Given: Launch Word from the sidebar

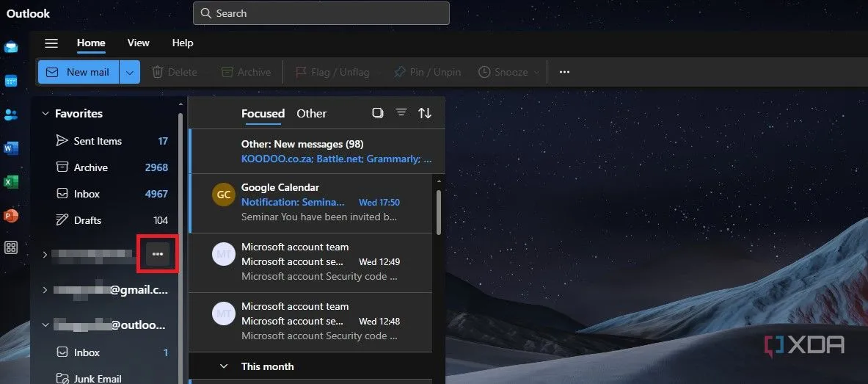Looking at the screenshot, I should click(11, 148).
